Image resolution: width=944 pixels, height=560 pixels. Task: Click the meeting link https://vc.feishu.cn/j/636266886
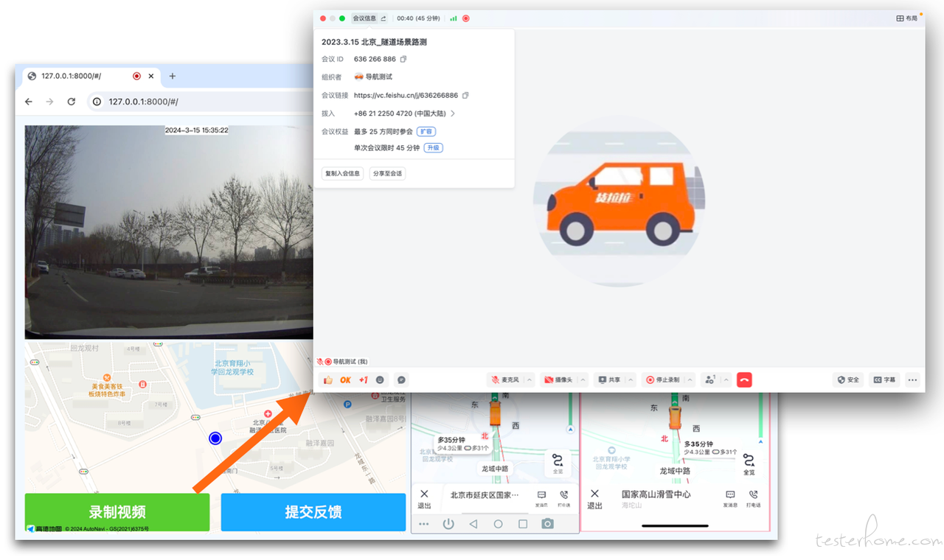click(406, 95)
